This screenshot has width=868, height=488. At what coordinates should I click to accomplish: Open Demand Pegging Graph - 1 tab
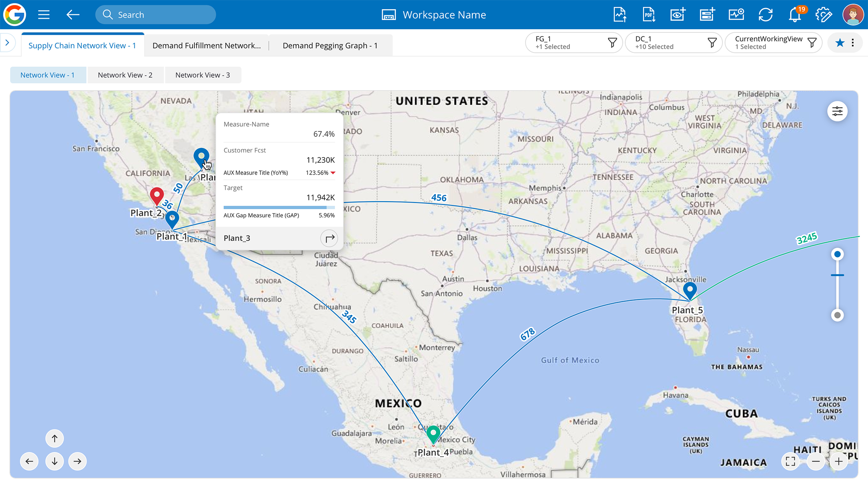coord(330,45)
